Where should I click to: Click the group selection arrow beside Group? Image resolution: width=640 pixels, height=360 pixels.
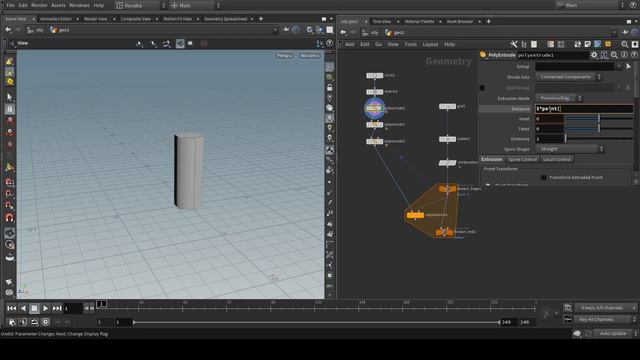pyautogui.click(x=629, y=66)
